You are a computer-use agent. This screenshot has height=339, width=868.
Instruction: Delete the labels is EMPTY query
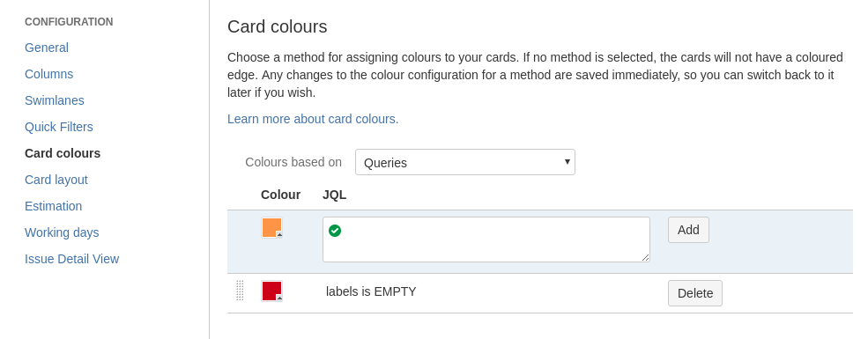(x=694, y=293)
